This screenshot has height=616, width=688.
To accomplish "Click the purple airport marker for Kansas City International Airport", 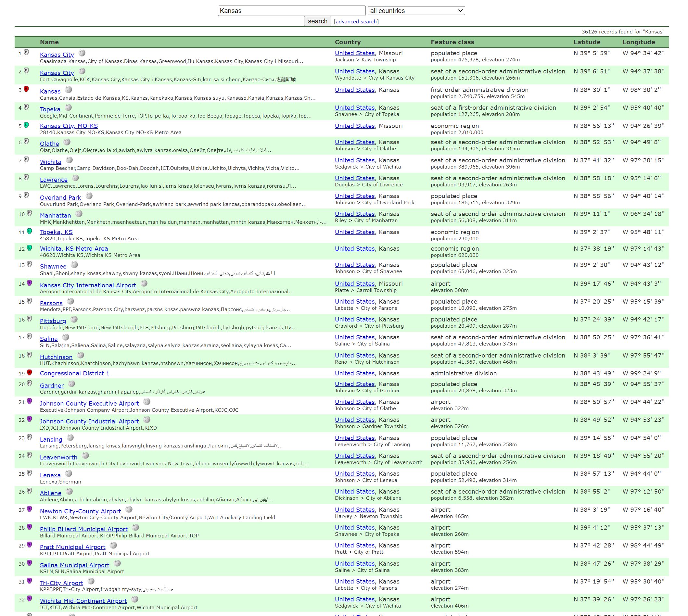I will pyautogui.click(x=30, y=283).
